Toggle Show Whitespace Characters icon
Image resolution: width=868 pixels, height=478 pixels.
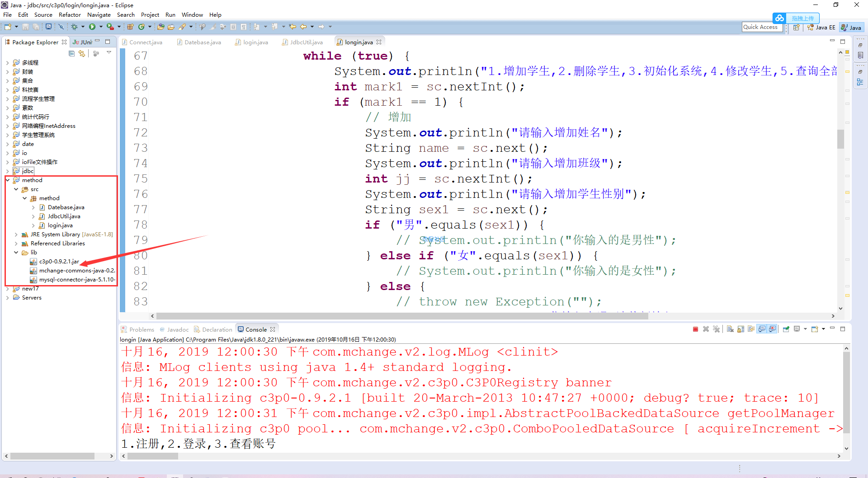point(244,27)
